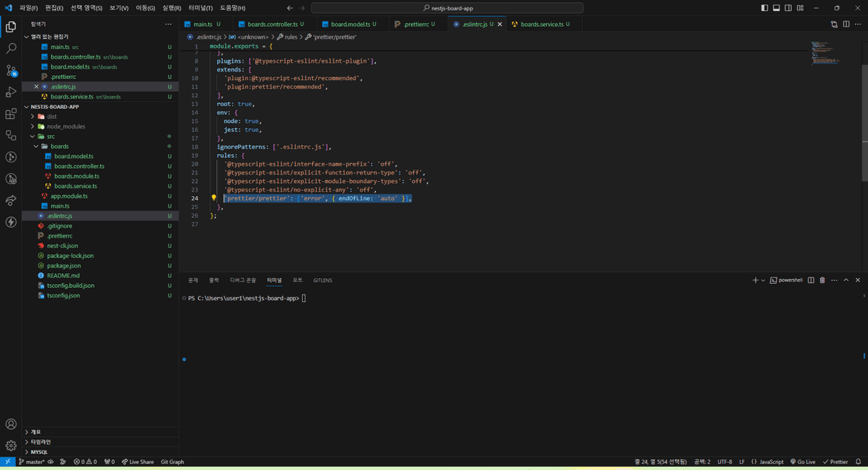The height and width of the screenshot is (470, 868).
Task: Open Git Graph from status bar
Action: [x=172, y=462]
